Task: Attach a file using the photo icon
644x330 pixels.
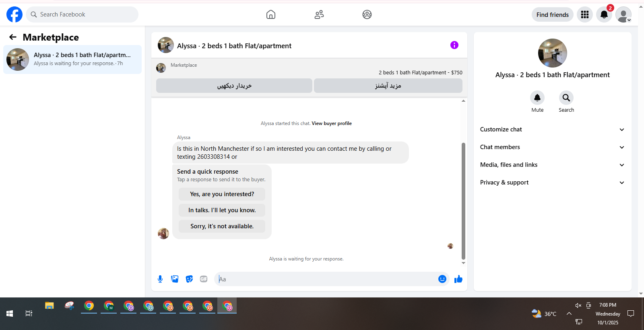Action: point(175,279)
